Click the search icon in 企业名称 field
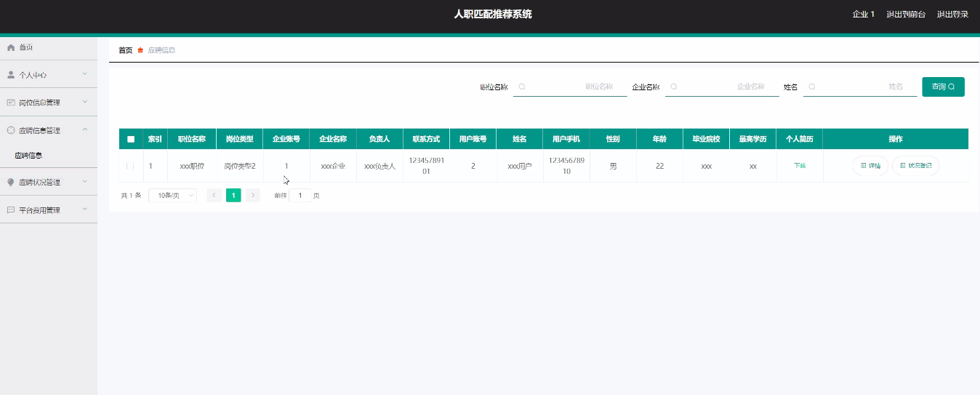The height and width of the screenshot is (395, 980). (x=674, y=87)
